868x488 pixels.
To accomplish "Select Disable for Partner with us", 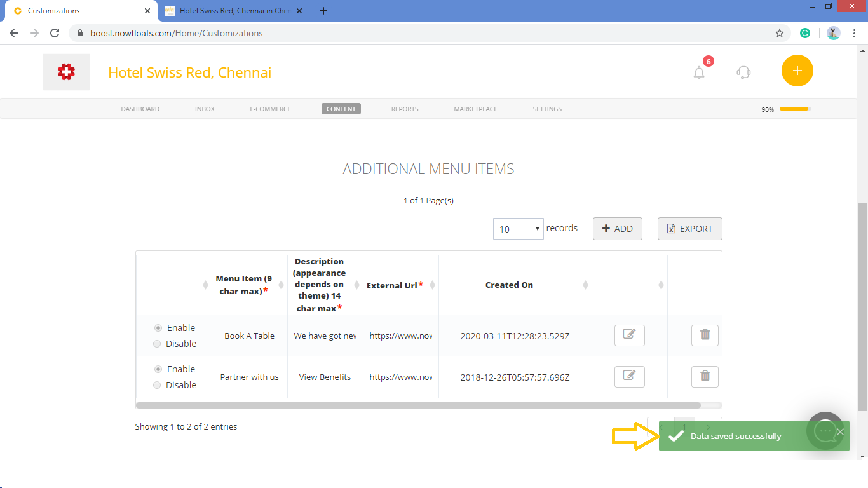I will coord(157,385).
